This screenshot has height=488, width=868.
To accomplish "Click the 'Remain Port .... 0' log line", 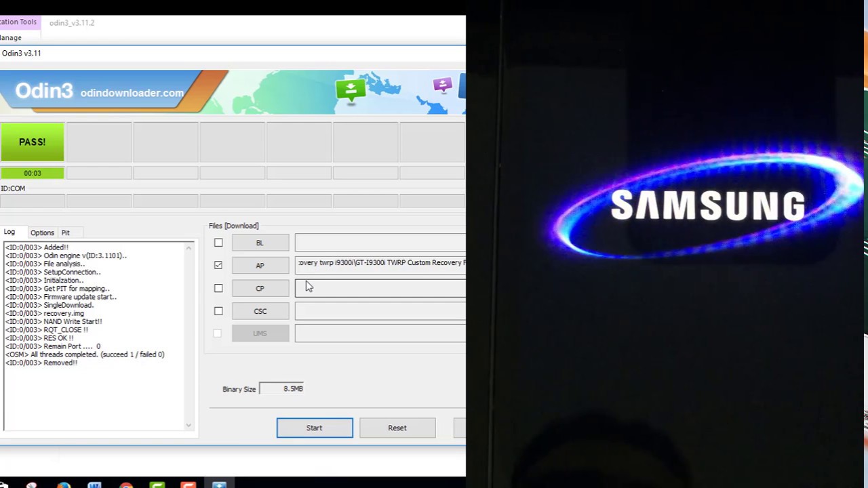I will (x=53, y=346).
